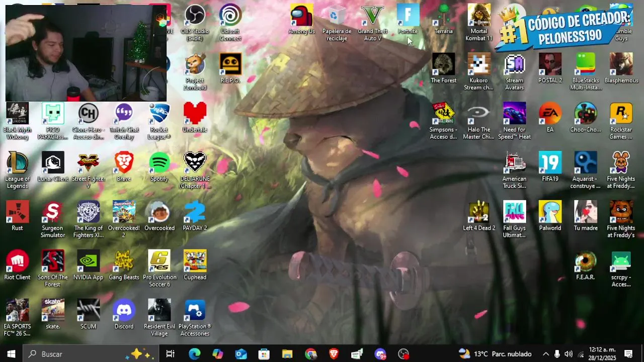This screenshot has width=644, height=362.
Task: Launch Choo-Choo Charles shortcut
Action: tap(586, 118)
